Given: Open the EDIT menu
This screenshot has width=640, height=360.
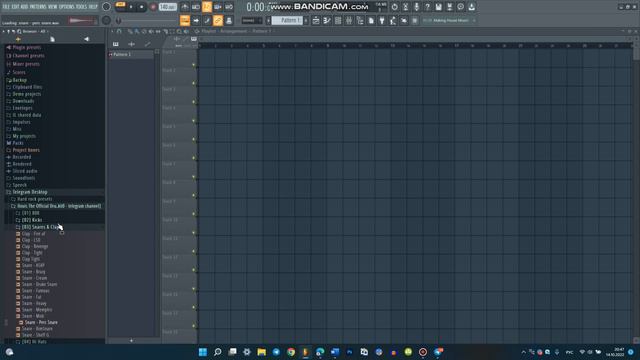Looking at the screenshot, I should (x=15, y=7).
